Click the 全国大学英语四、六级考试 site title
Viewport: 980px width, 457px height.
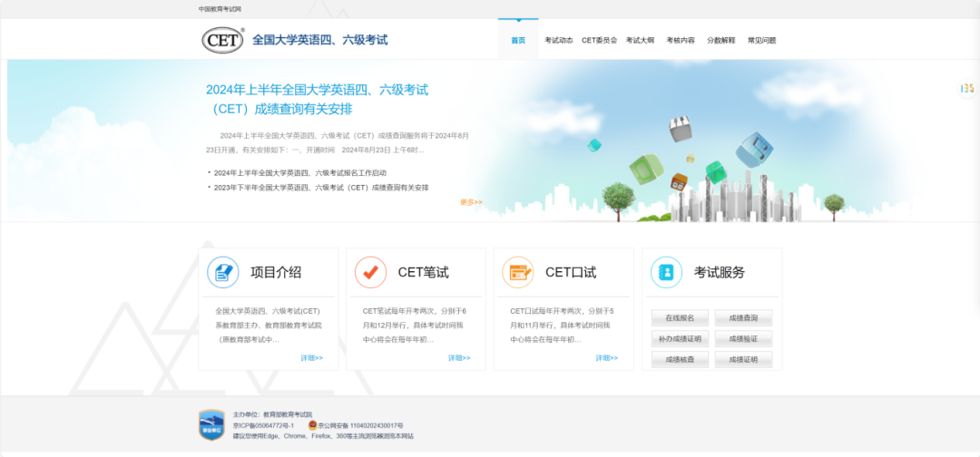tap(320, 40)
